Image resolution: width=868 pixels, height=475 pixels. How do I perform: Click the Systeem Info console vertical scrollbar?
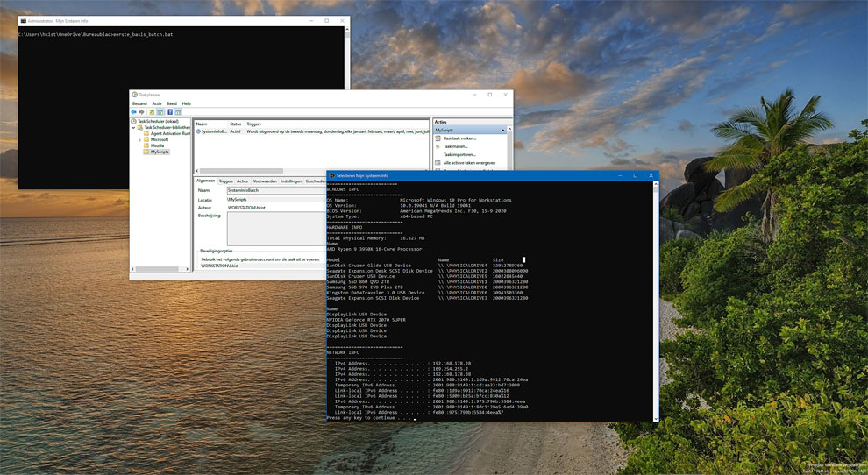click(x=656, y=301)
